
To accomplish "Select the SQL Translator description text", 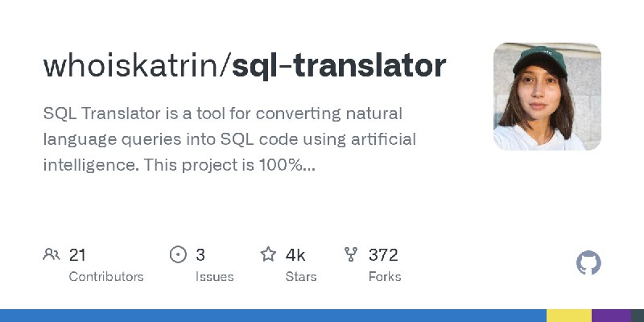I will click(x=229, y=139).
